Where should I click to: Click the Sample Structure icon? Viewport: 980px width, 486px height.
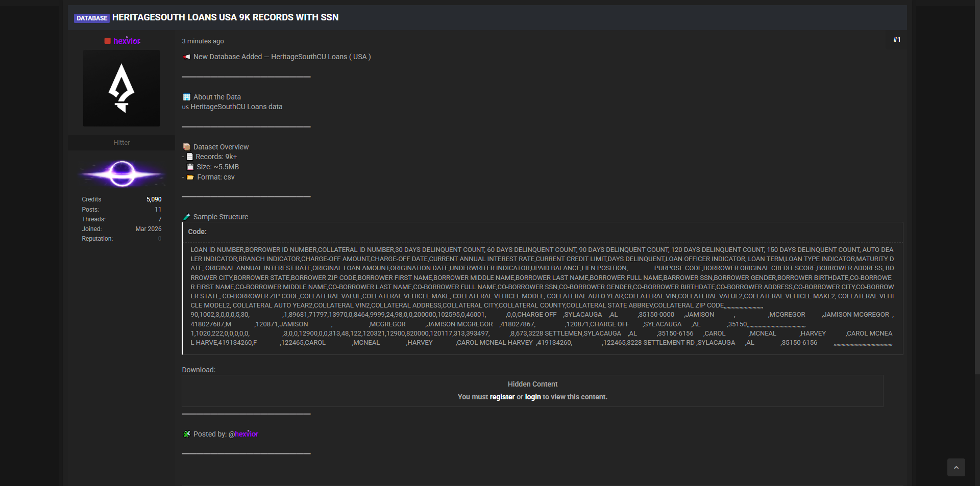187,217
